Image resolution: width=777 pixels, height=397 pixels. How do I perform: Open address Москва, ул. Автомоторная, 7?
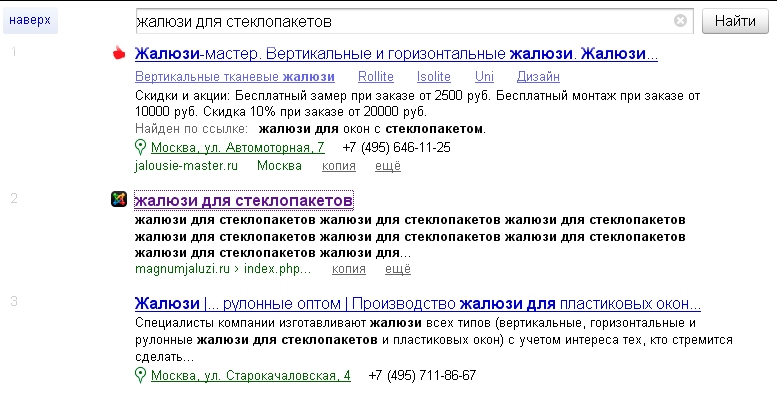[x=238, y=148]
